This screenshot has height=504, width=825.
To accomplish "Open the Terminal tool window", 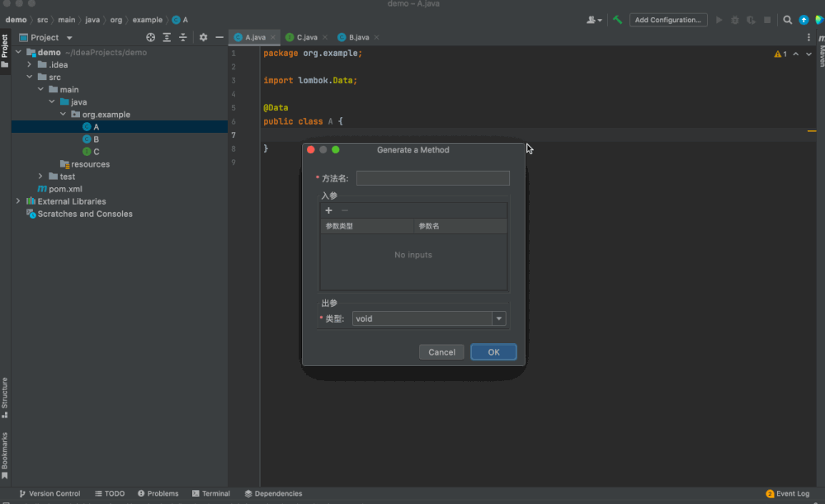I will tap(211, 493).
